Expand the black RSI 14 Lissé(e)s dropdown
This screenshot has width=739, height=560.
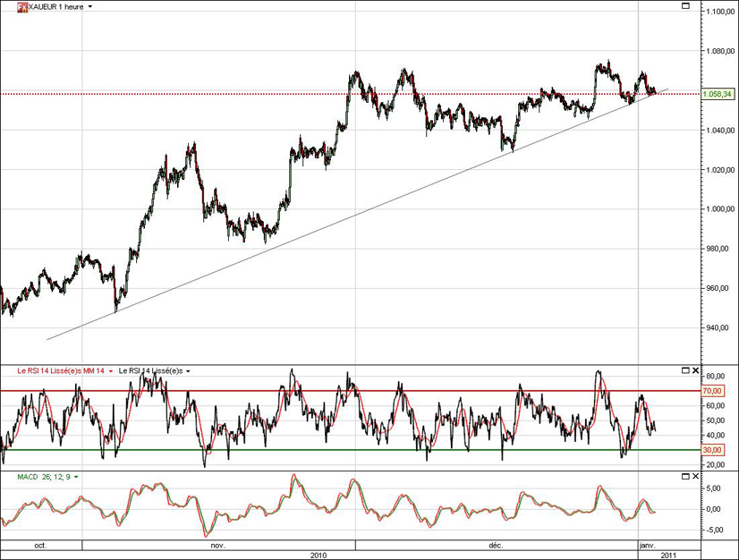click(x=189, y=370)
